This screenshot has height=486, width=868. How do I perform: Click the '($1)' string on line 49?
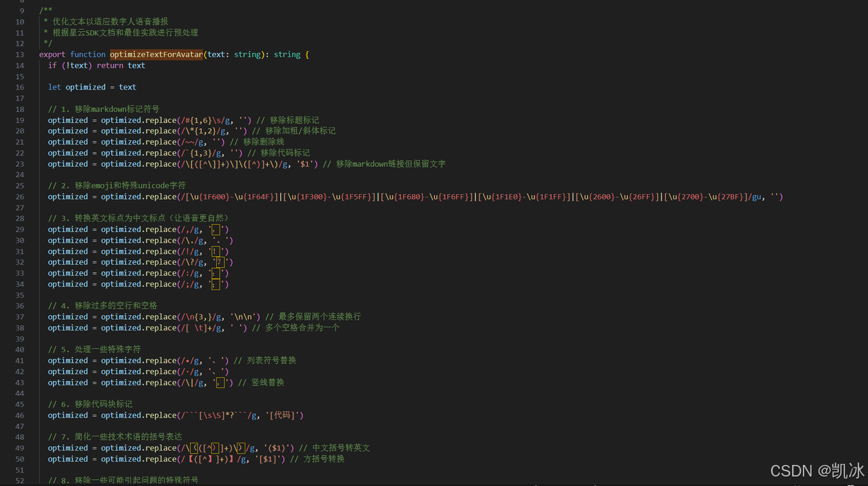275,447
